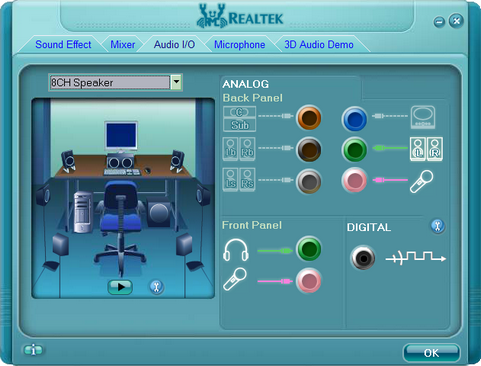
Task: Click the orange center/subwoofer back jack
Action: 309,117
